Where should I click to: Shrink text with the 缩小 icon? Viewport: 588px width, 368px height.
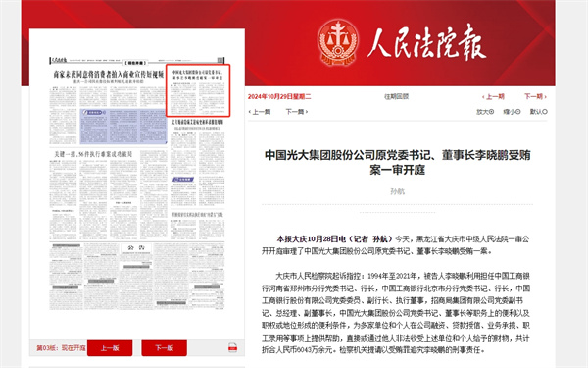tap(512, 112)
